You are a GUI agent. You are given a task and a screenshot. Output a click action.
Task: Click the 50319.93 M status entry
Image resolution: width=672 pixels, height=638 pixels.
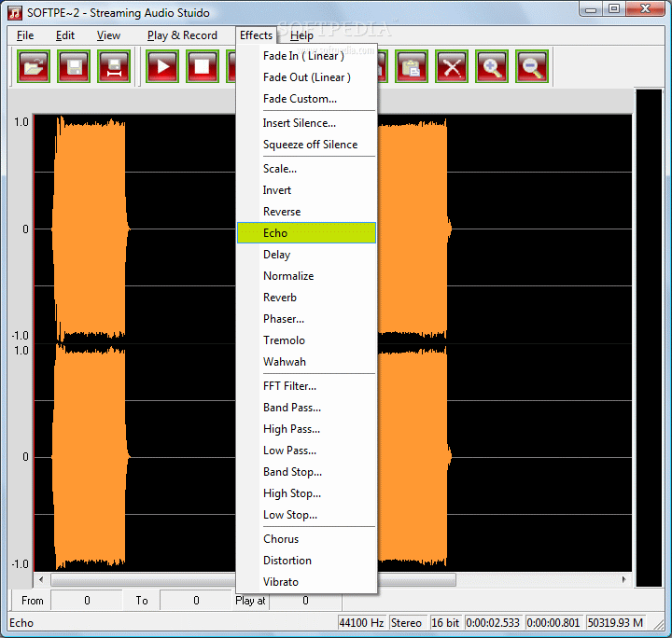(615, 622)
